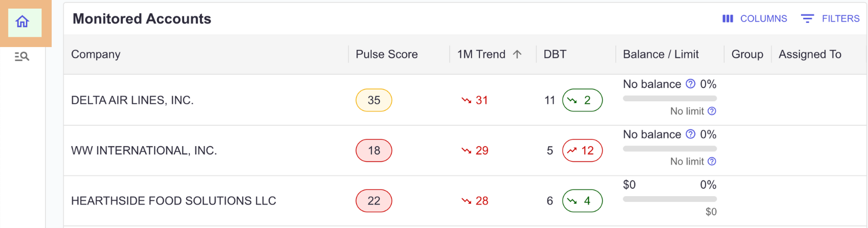This screenshot has width=868, height=228.
Task: Click the Pulse Score 18 badge
Action: [374, 150]
